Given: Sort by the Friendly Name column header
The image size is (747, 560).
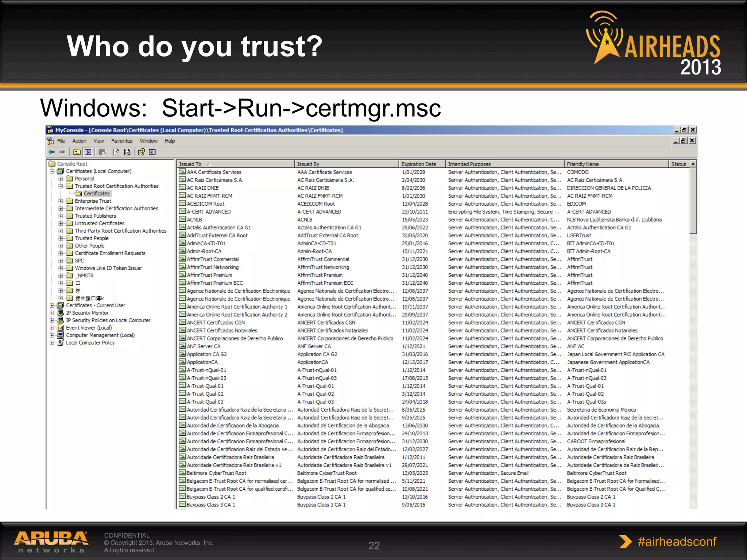Looking at the screenshot, I should coord(616,164).
